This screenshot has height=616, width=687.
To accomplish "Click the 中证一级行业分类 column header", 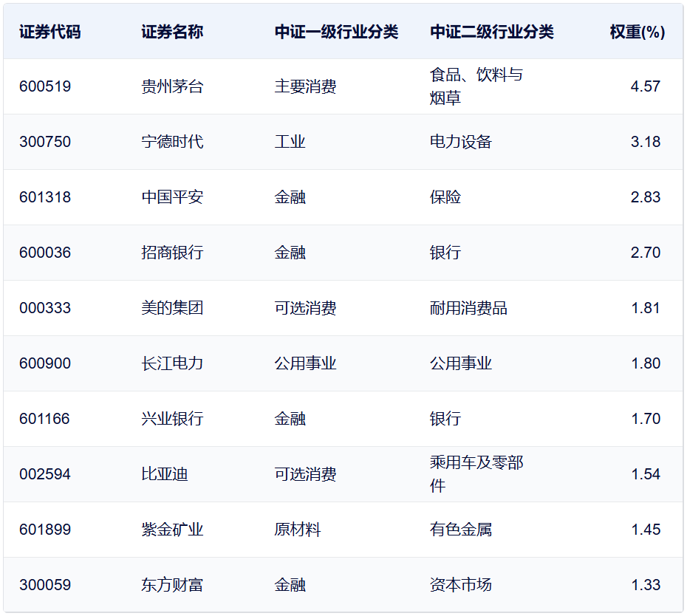I will (337, 32).
